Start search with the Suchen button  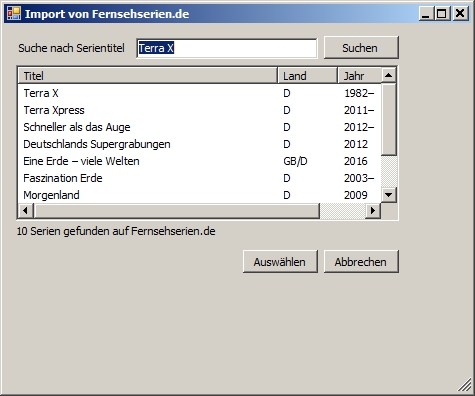361,48
